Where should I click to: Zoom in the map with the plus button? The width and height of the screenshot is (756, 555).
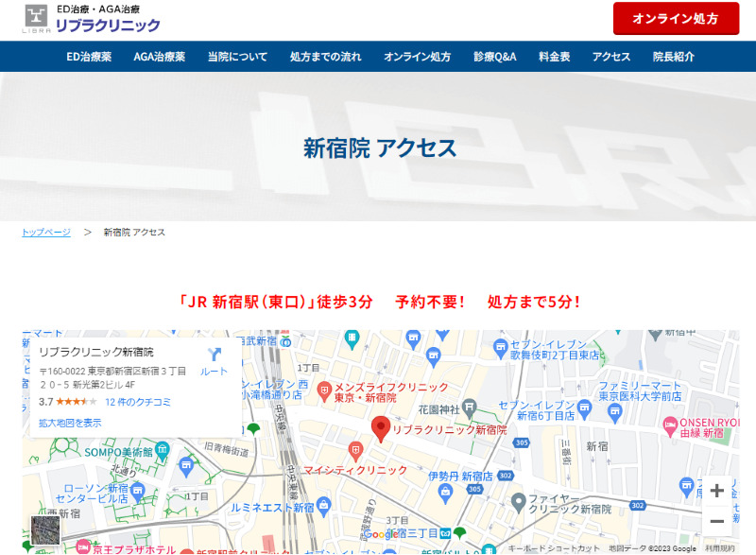[717, 491]
